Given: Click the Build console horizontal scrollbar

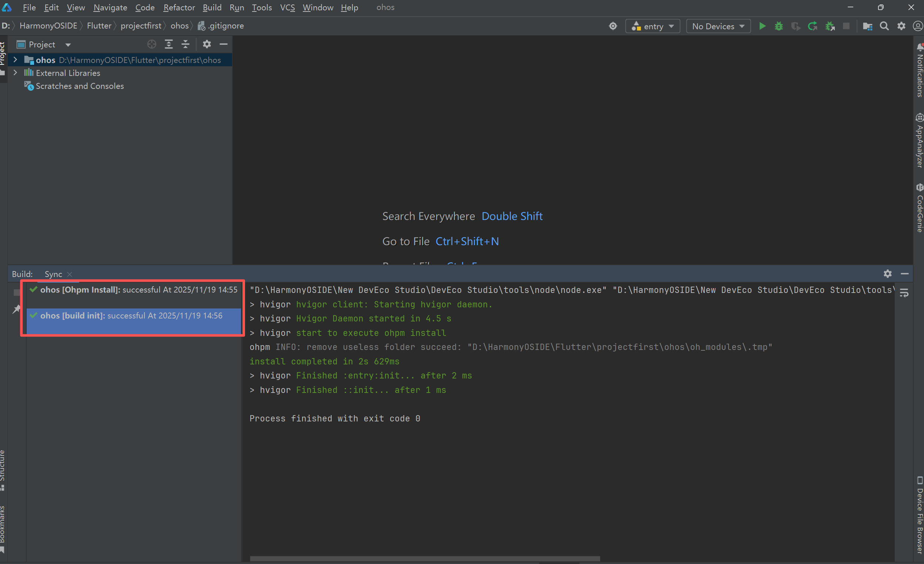Looking at the screenshot, I should [425, 559].
